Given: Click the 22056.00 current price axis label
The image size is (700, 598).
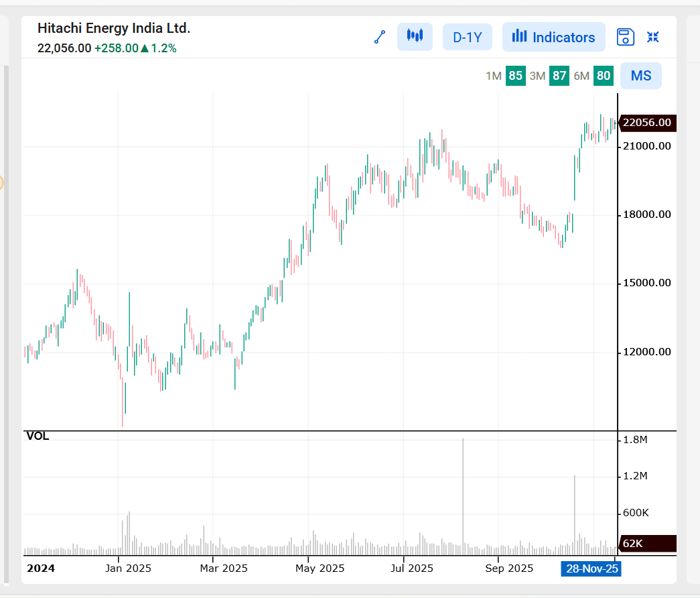Looking at the screenshot, I should click(x=647, y=123).
